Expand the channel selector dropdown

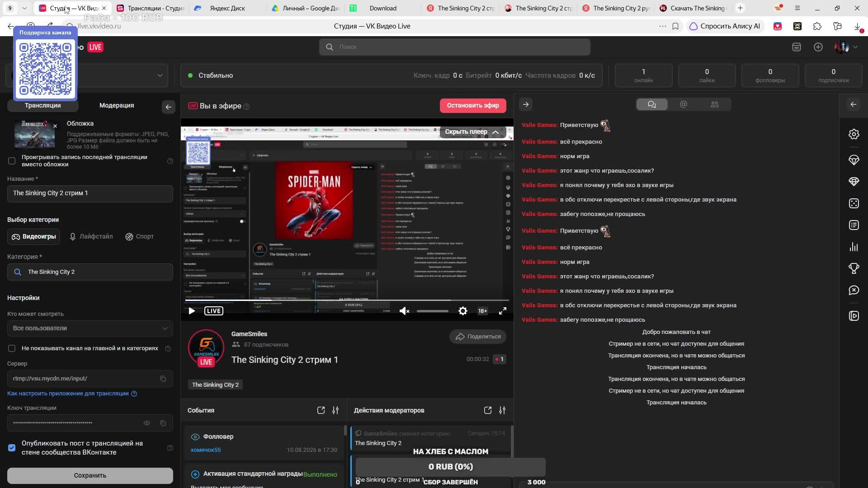[x=160, y=75]
